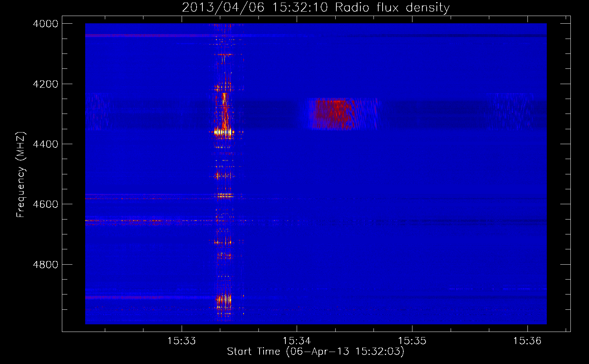Click the 4600 frequency axis label
The image size is (589, 364).
(46, 204)
